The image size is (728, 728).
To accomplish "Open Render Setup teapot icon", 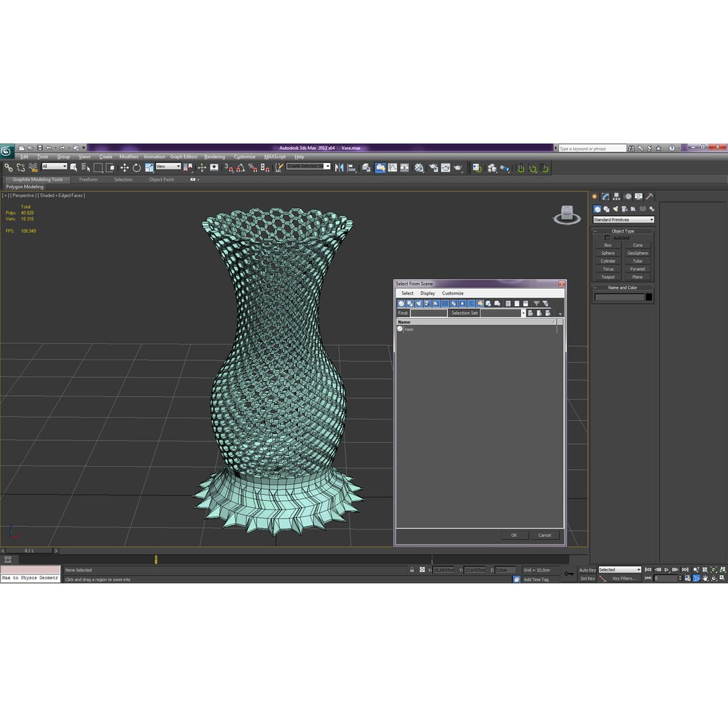I will click(433, 168).
